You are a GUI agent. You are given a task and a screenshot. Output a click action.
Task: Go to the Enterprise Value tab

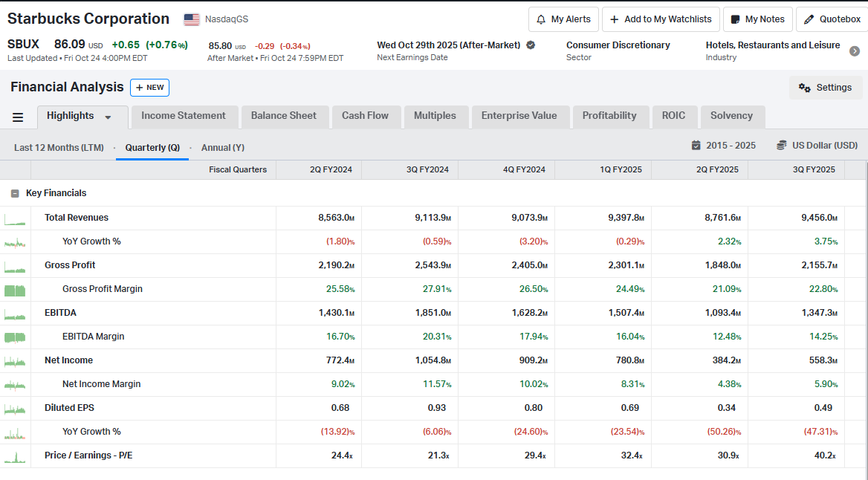(519, 116)
